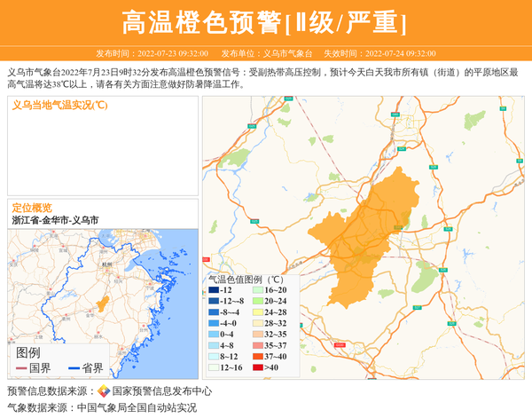This screenshot has width=532, height=418.
Task: Select the 37~40 orange legend swatch
Action: (x=256, y=357)
